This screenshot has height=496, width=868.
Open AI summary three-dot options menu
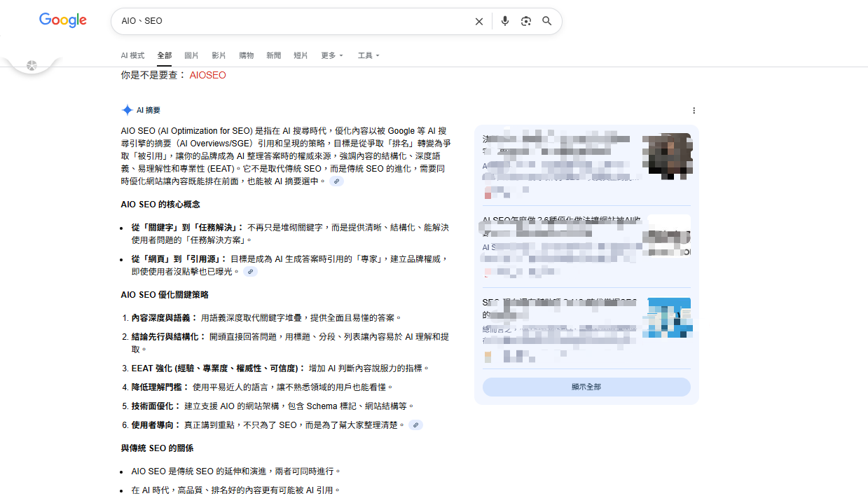(694, 111)
